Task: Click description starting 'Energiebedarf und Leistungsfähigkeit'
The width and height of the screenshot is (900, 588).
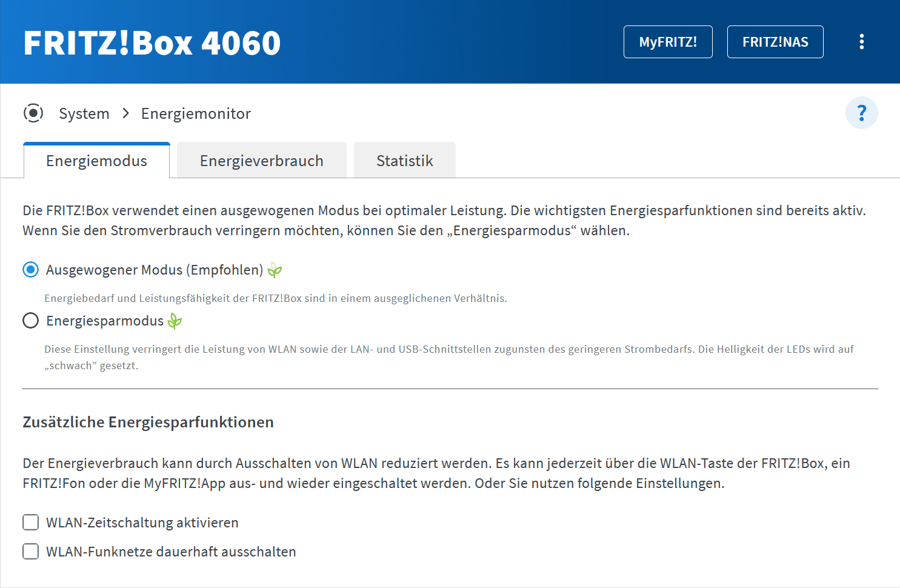Action: tap(276, 298)
